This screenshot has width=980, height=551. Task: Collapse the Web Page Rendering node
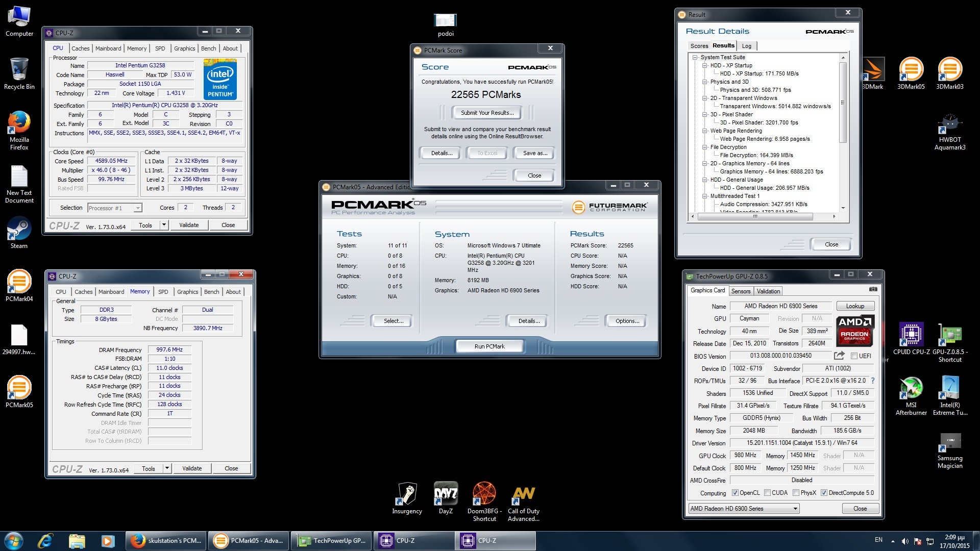pyautogui.click(x=704, y=131)
